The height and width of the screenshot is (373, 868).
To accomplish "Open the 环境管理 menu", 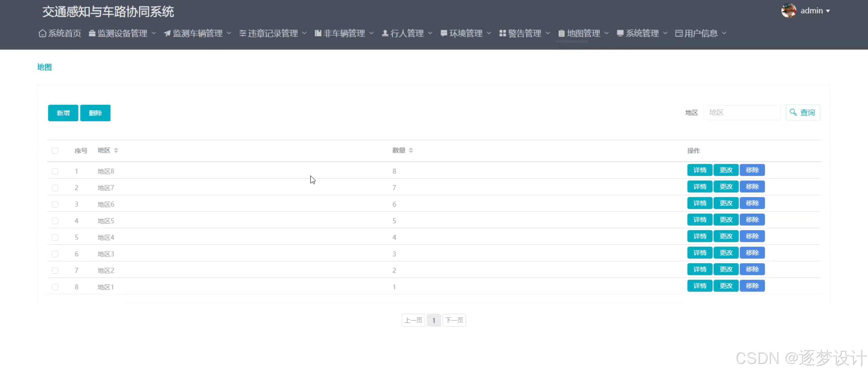I will tap(466, 33).
